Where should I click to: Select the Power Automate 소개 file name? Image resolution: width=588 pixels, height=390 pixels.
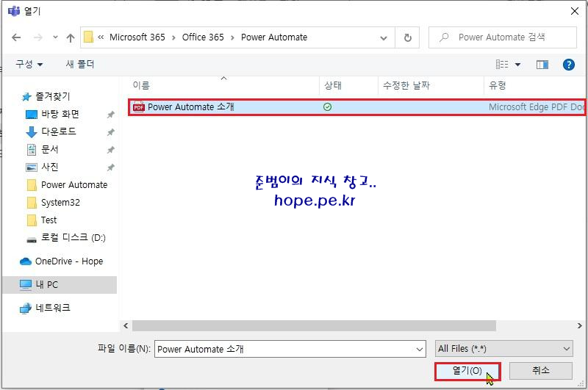click(x=191, y=107)
